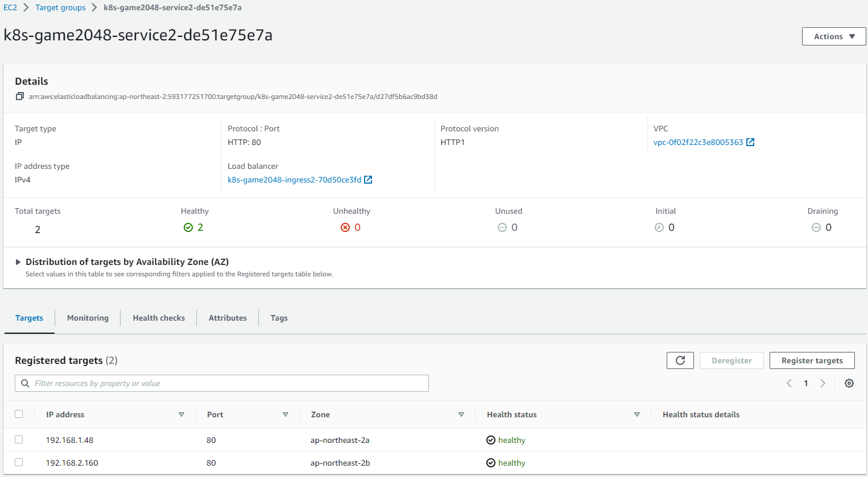Click healthy icon for 192.168.1.48

coord(491,440)
